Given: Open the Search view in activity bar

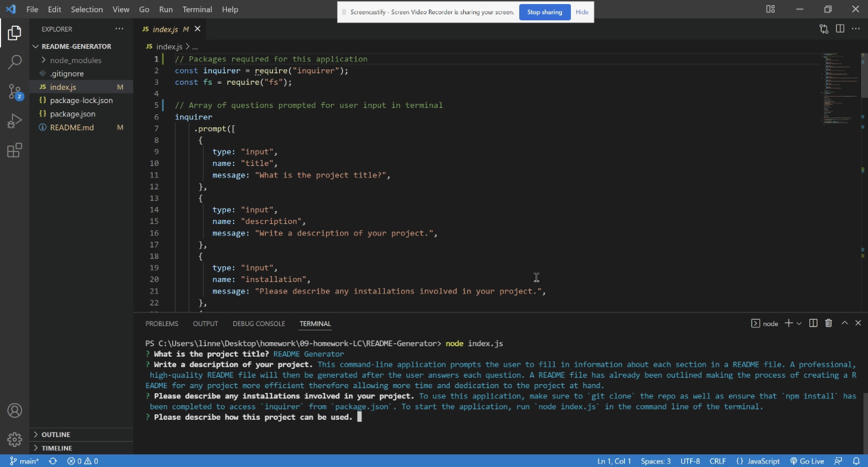Looking at the screenshot, I should (x=15, y=62).
